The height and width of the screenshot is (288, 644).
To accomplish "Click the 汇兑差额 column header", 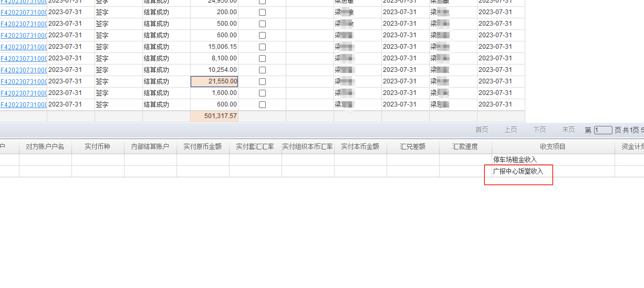I will point(413,147).
